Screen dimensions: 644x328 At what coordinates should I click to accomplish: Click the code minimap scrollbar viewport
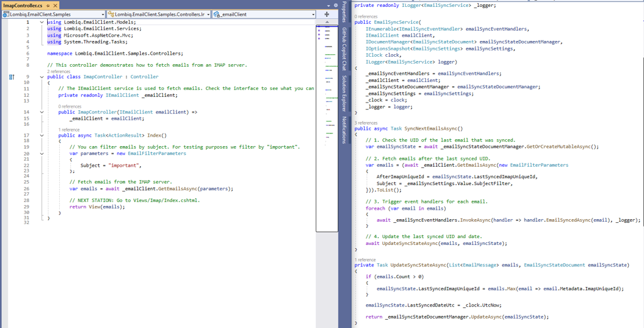coord(327,128)
